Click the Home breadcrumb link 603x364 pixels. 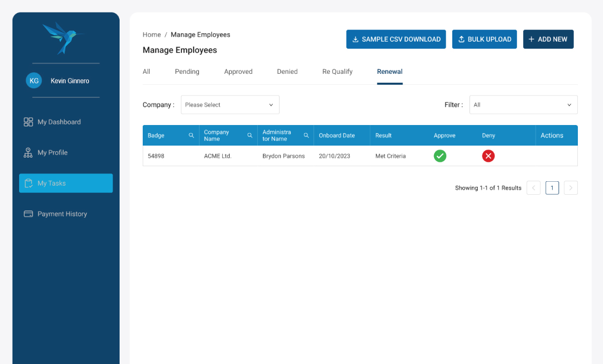pos(152,35)
